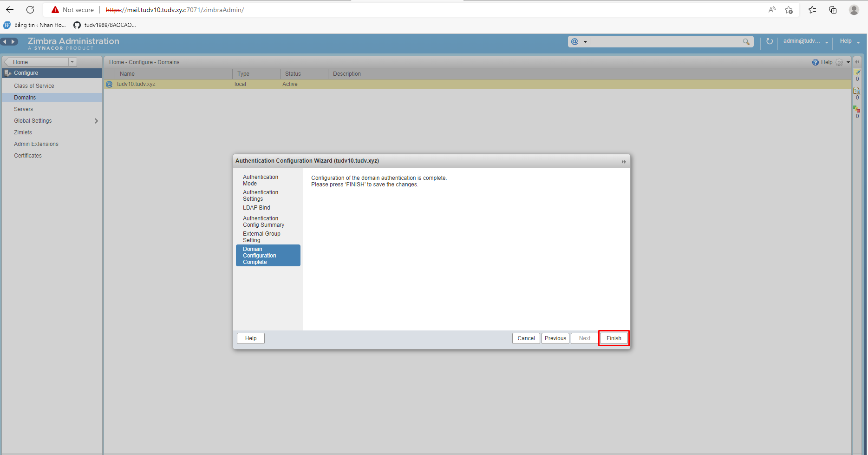Click the @ icon beside tudv10.tudv.xyz domain row
Image resolution: width=868 pixels, height=455 pixels.
(109, 84)
